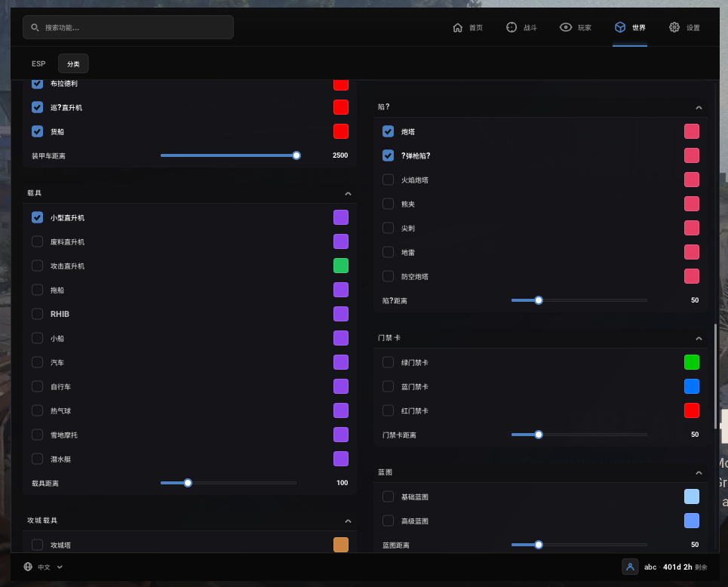This screenshot has height=587, width=728.
Task: Open the color swatch for 高级蓝图
Action: (692, 521)
